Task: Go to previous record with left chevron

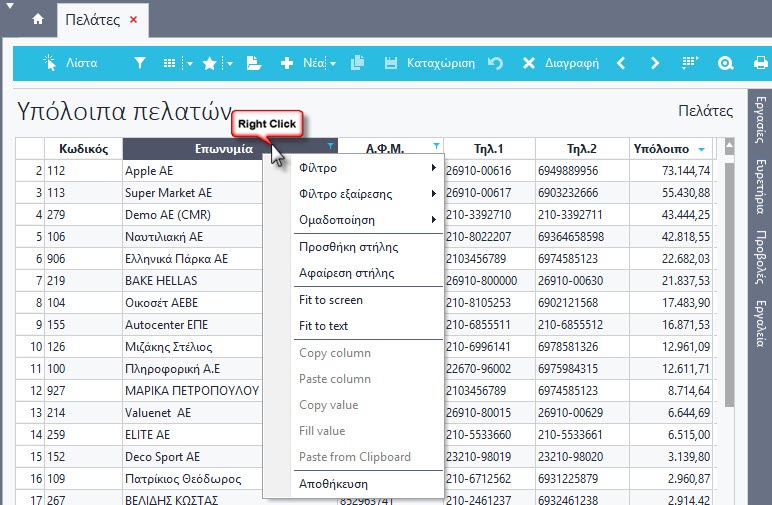Action: tap(621, 63)
